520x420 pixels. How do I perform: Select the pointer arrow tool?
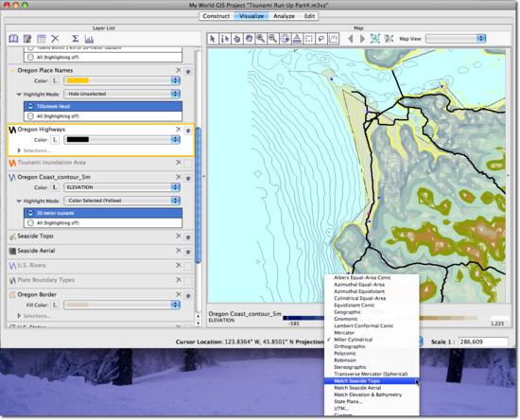click(x=213, y=39)
